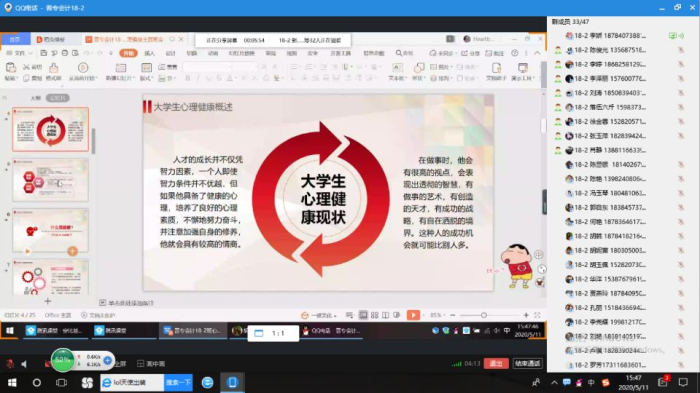Click the Print icon in quick access bar
The image size is (700, 393).
(65, 53)
